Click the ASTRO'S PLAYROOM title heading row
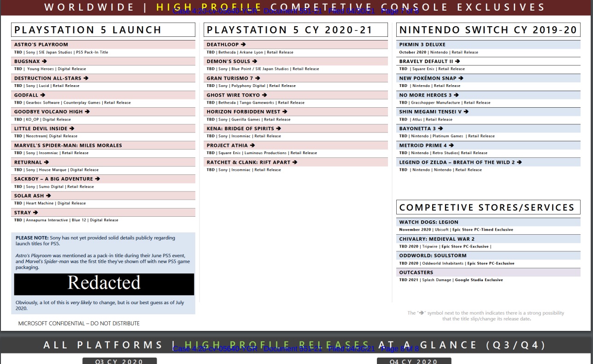The height and width of the screenshot is (364, 593). click(x=103, y=45)
